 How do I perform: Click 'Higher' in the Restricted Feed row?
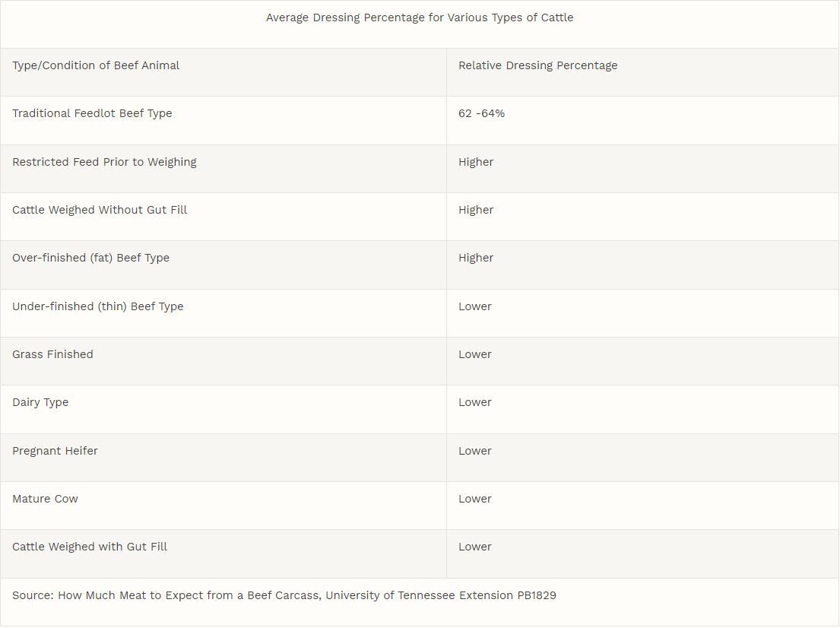click(x=476, y=162)
